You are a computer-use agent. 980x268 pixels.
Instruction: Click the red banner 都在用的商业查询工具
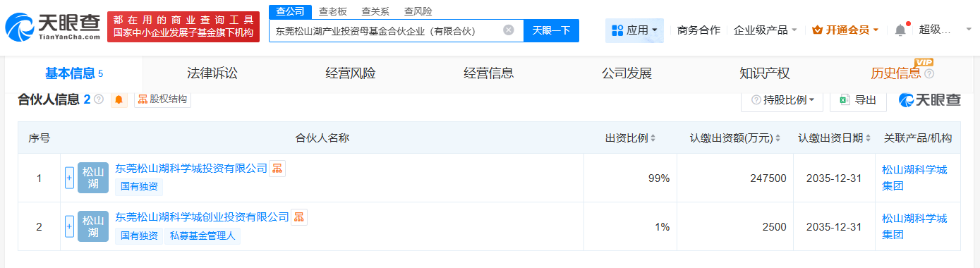[x=183, y=27]
